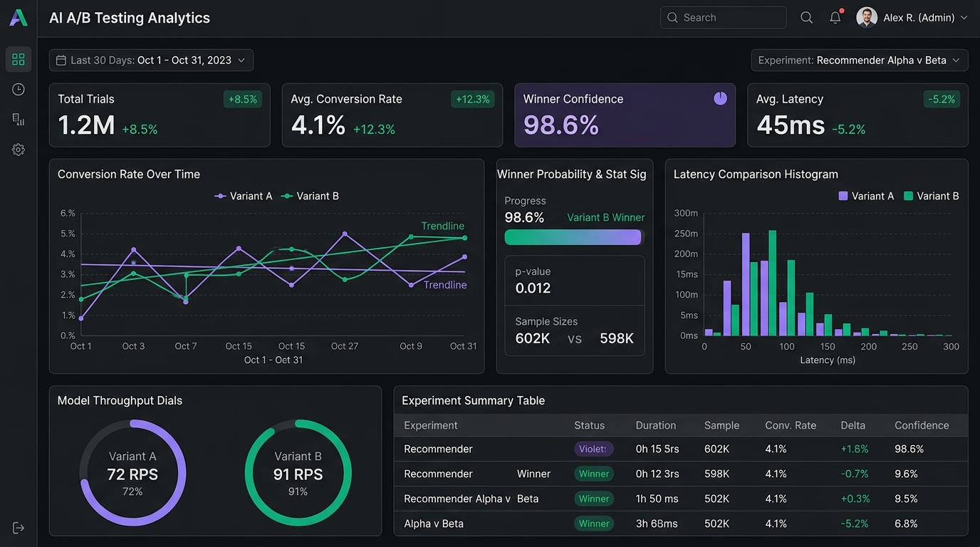Viewport: 980px width, 547px height.
Task: Click the "0h 12 3rs" duration cell
Action: (x=657, y=474)
